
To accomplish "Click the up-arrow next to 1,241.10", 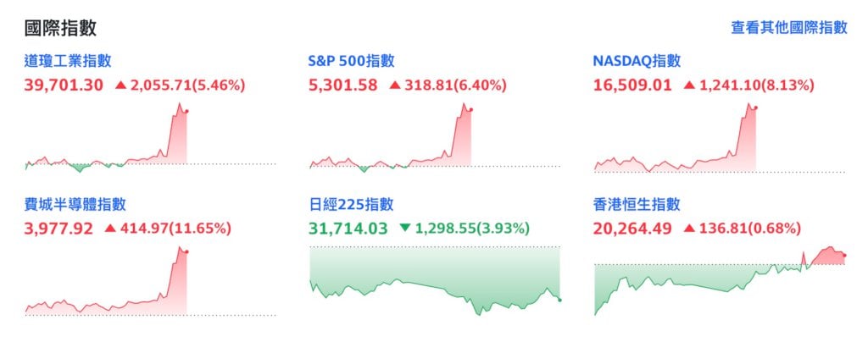I will (689, 85).
